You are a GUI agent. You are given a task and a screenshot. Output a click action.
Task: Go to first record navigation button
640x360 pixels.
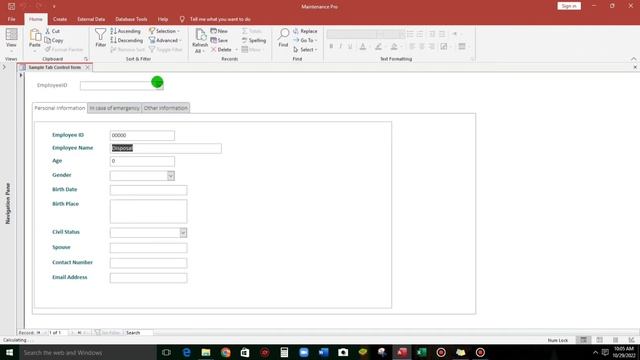pyautogui.click(x=38, y=333)
